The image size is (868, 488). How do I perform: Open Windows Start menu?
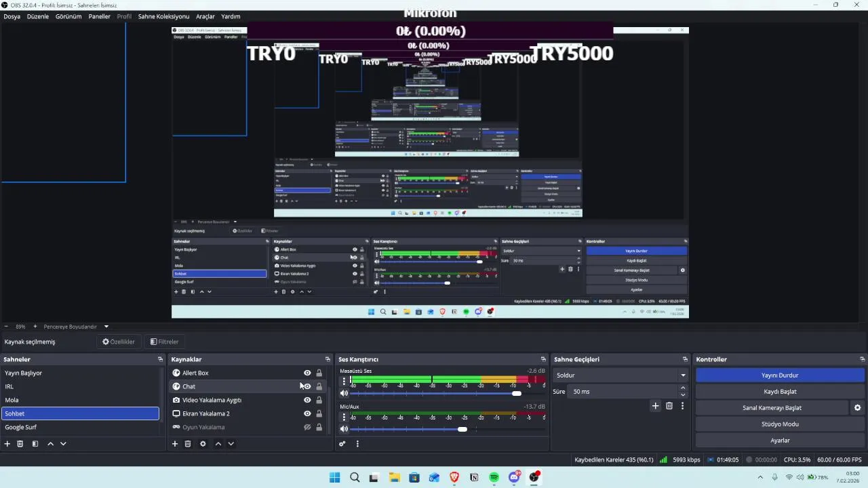[334, 477]
